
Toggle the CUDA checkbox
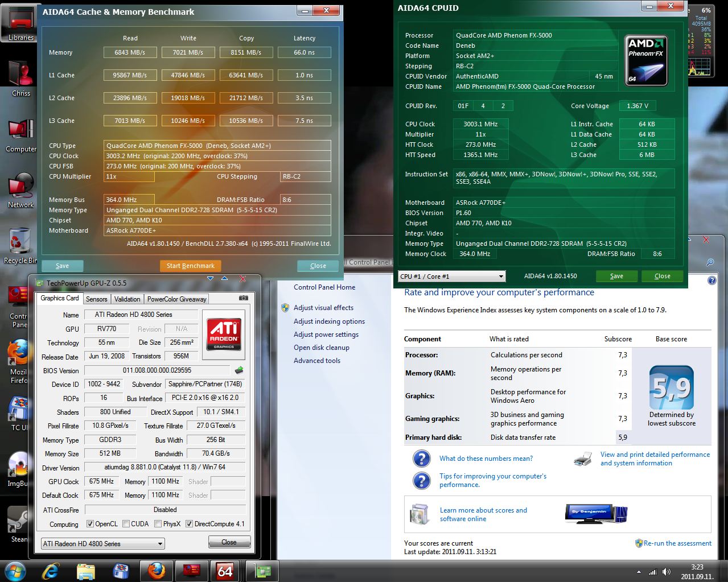click(x=126, y=524)
